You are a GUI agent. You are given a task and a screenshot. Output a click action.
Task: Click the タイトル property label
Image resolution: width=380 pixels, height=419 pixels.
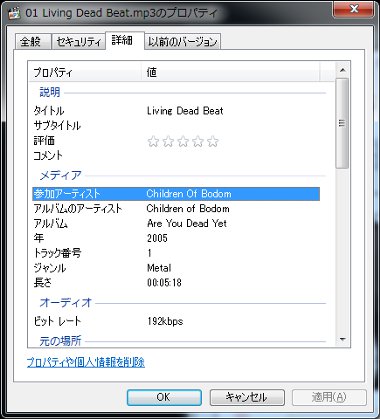[x=49, y=111]
